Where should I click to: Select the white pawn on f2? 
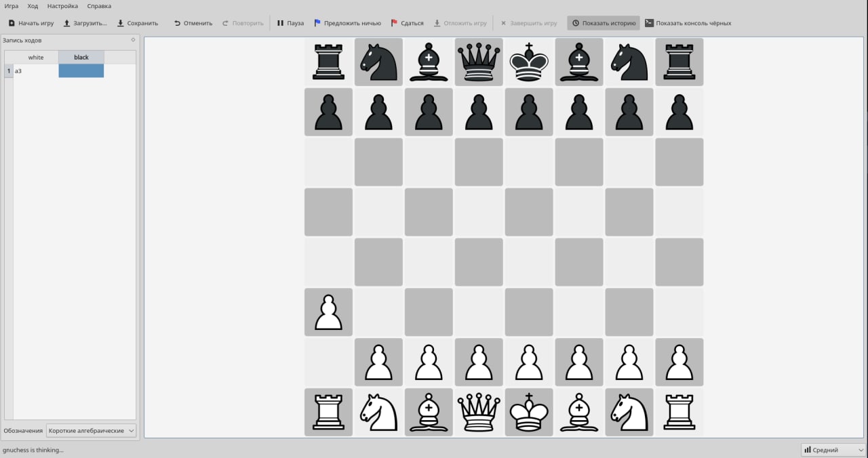(x=579, y=362)
